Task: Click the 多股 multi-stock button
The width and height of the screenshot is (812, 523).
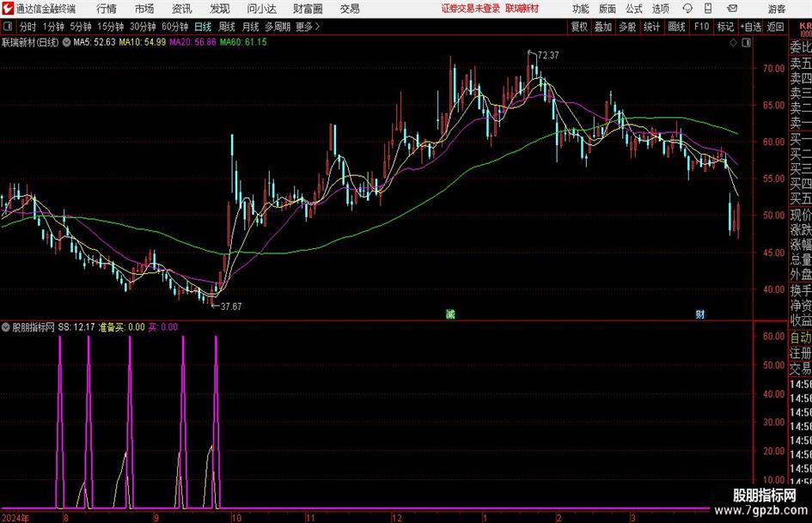Action: click(x=627, y=27)
